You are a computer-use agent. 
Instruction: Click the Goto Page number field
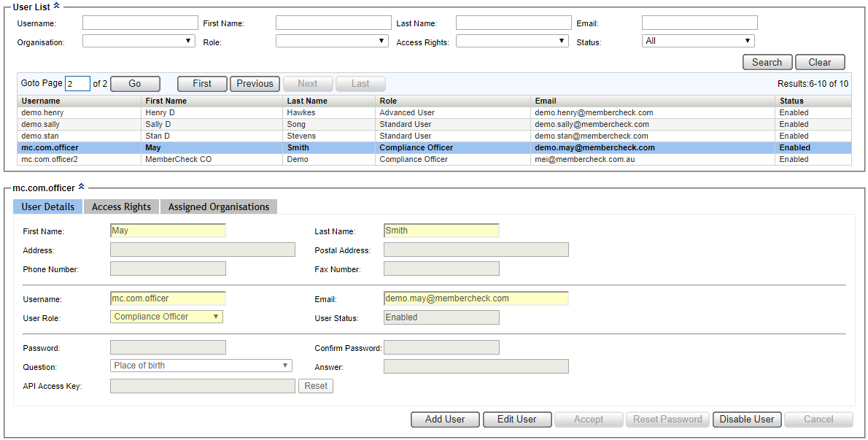(77, 84)
